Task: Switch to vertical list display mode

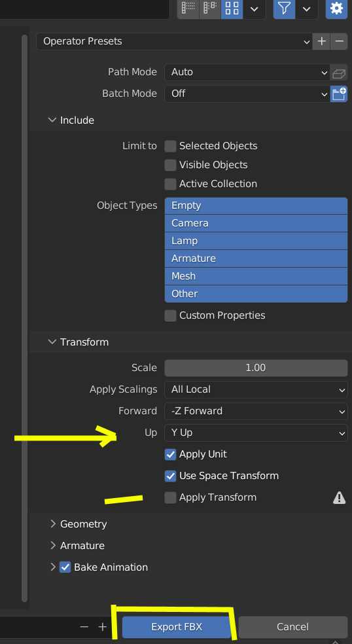Action: [x=188, y=9]
